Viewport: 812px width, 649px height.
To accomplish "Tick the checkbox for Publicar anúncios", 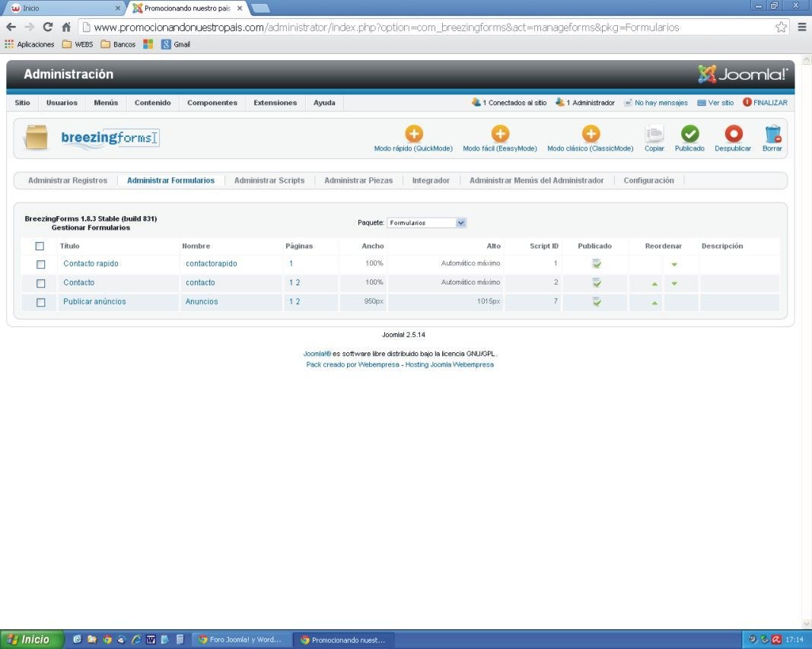I will [40, 303].
